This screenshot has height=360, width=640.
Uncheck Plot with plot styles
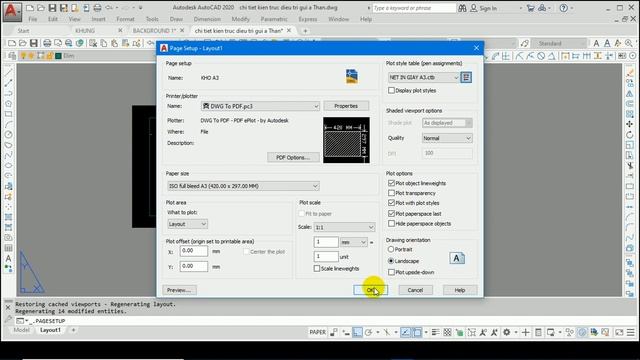391,202
